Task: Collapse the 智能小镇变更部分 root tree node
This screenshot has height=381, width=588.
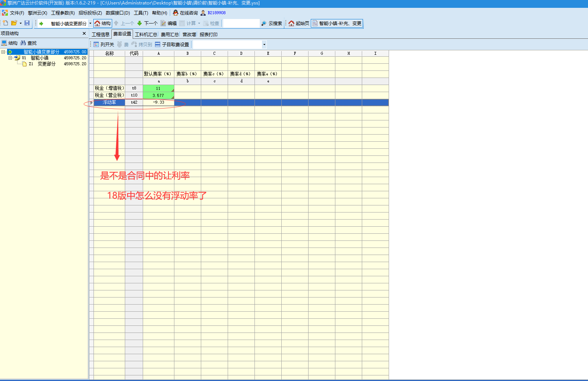Action: click(3, 52)
